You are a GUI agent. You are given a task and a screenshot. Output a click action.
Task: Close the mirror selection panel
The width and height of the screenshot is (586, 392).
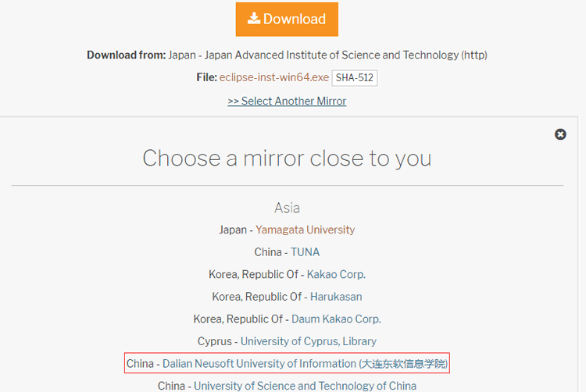point(560,134)
